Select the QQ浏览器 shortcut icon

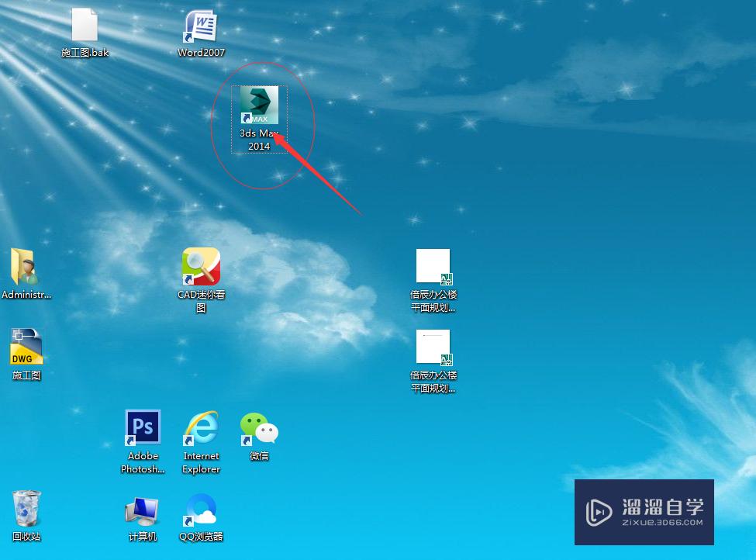[x=201, y=509]
